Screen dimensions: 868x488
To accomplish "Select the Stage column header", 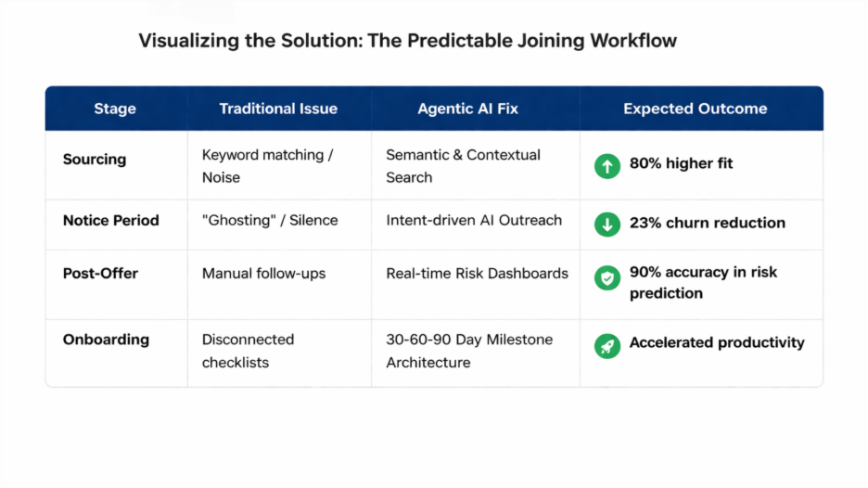I will point(115,109).
